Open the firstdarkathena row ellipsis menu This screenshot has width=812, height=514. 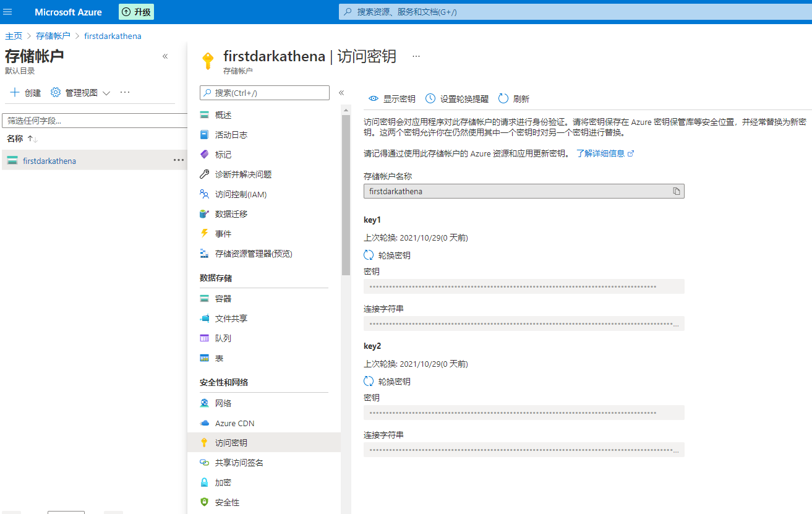pos(179,160)
